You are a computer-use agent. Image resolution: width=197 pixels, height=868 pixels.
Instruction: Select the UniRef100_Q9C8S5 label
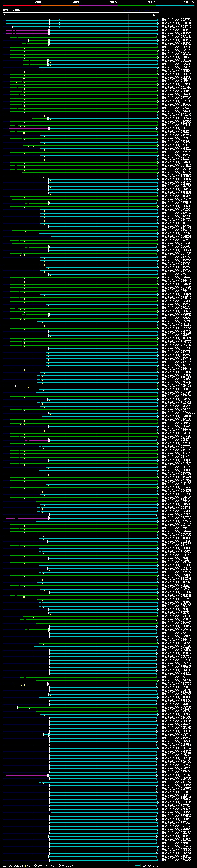[x=176, y=470]
